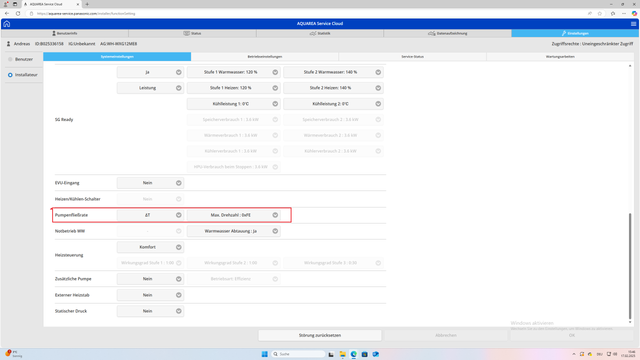Open the browser extensions icon
This screenshot has height=360, width=640.
[613, 13]
